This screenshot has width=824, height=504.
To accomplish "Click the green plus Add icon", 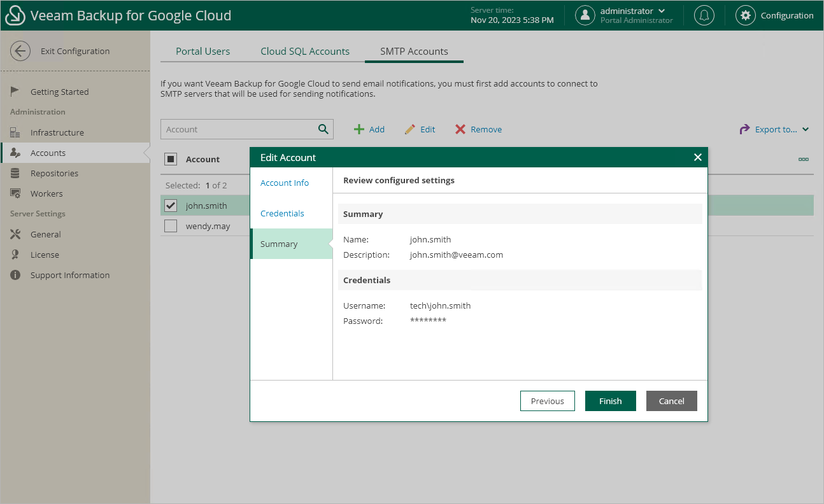I will click(359, 129).
